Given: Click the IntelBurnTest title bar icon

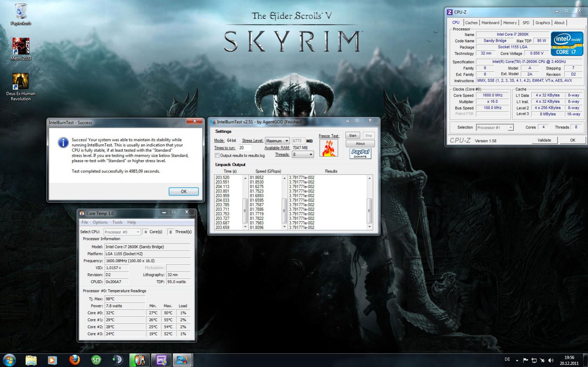Looking at the screenshot, I should 213,122.
